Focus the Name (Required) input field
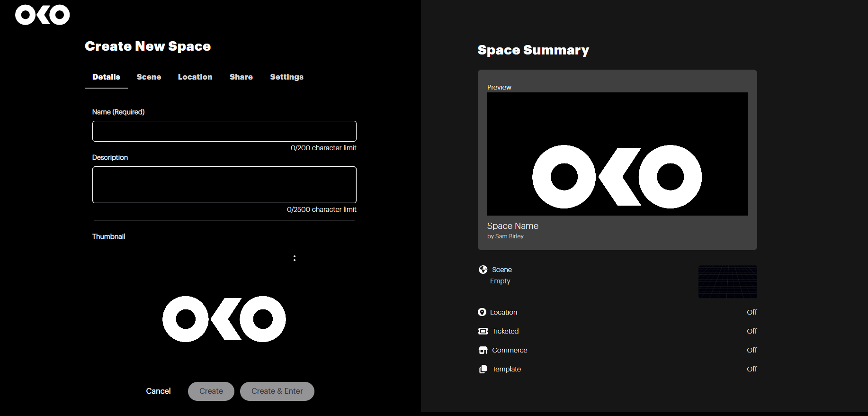 point(224,131)
